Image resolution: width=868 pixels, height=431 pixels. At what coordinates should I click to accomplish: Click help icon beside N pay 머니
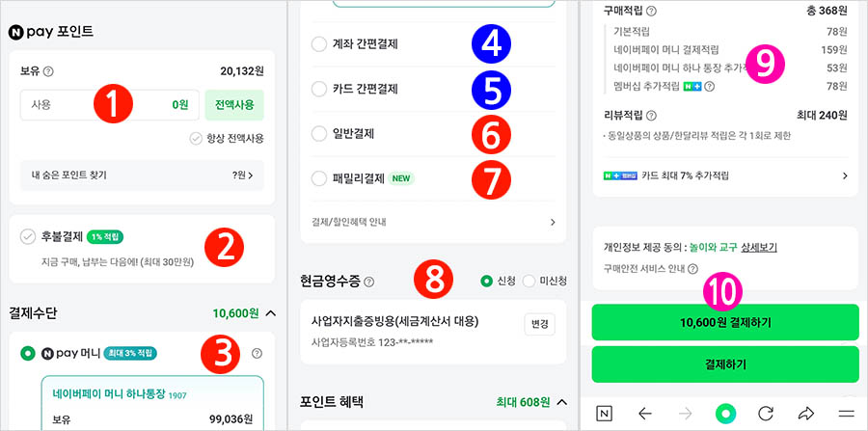point(257,353)
